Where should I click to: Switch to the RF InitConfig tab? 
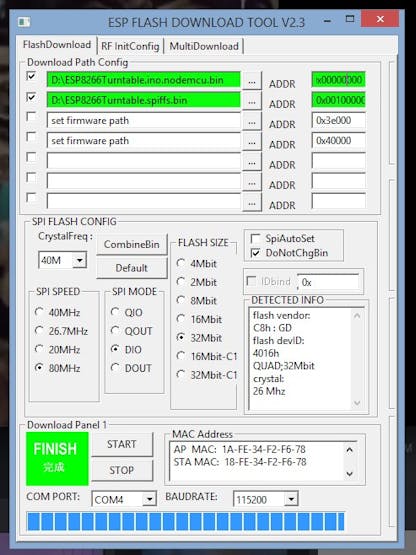(130, 46)
